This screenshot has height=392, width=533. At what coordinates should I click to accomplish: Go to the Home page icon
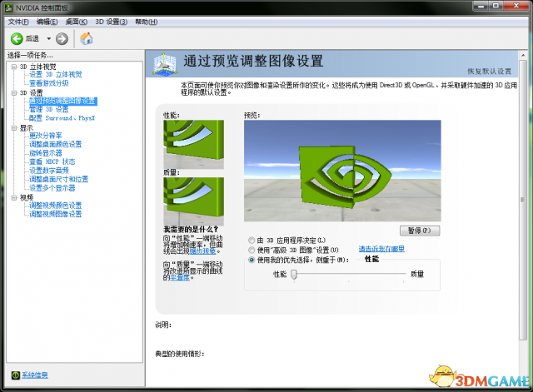[86, 38]
